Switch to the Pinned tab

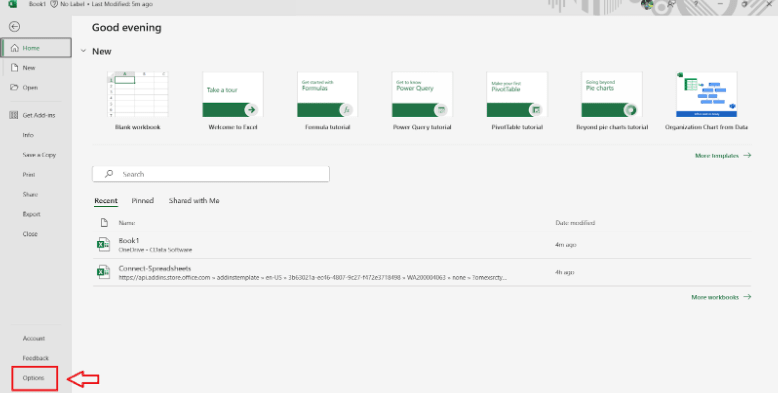pos(142,201)
